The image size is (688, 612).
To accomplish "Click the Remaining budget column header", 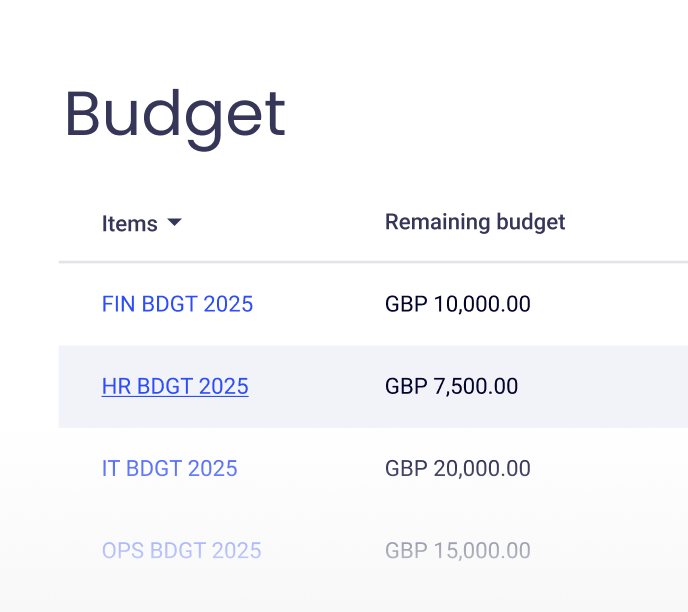I will point(475,222).
